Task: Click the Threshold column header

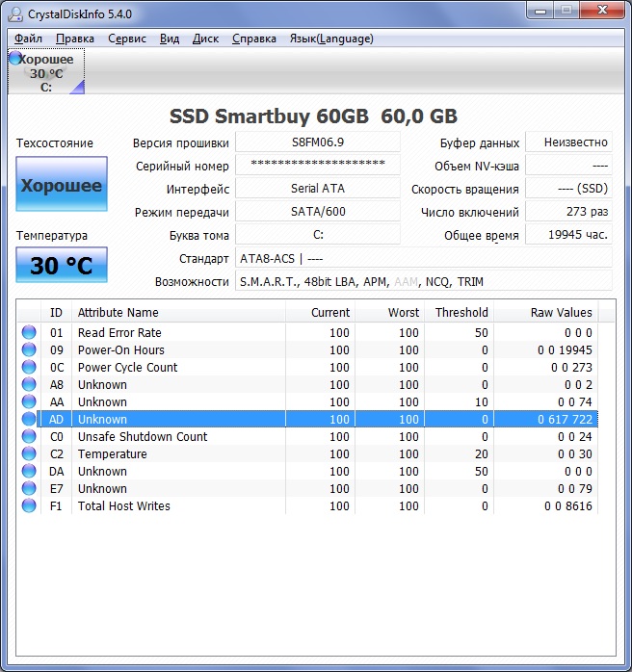Action: point(460,312)
